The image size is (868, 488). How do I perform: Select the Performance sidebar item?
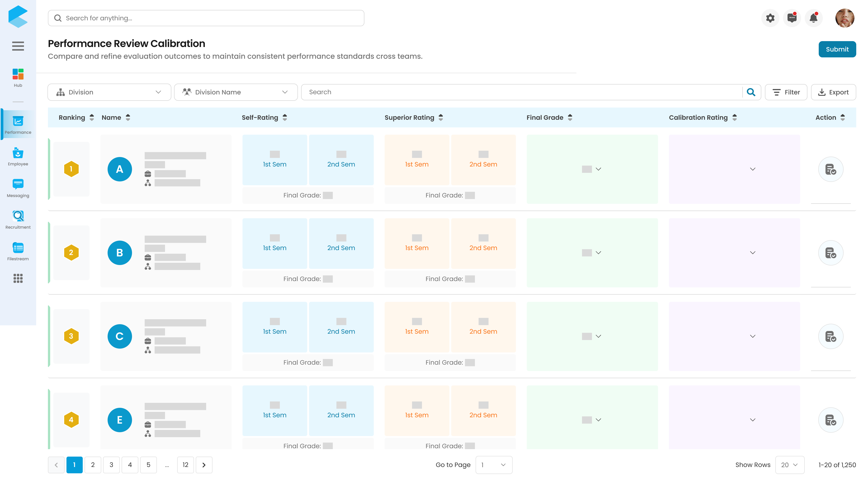click(18, 125)
